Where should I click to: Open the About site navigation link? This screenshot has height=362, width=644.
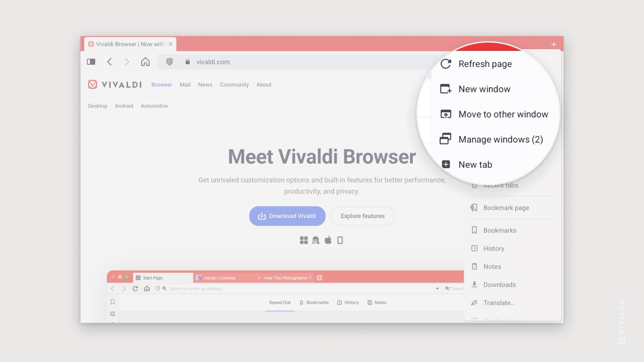264,84
